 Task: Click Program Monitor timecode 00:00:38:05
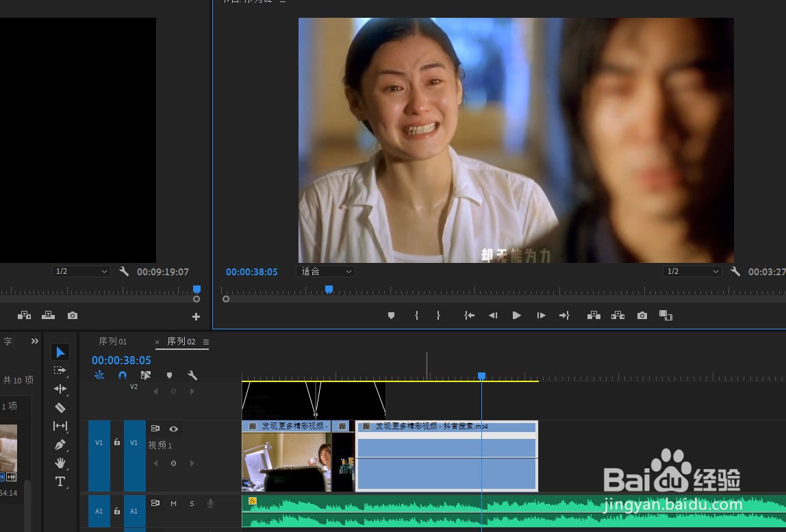pos(252,272)
